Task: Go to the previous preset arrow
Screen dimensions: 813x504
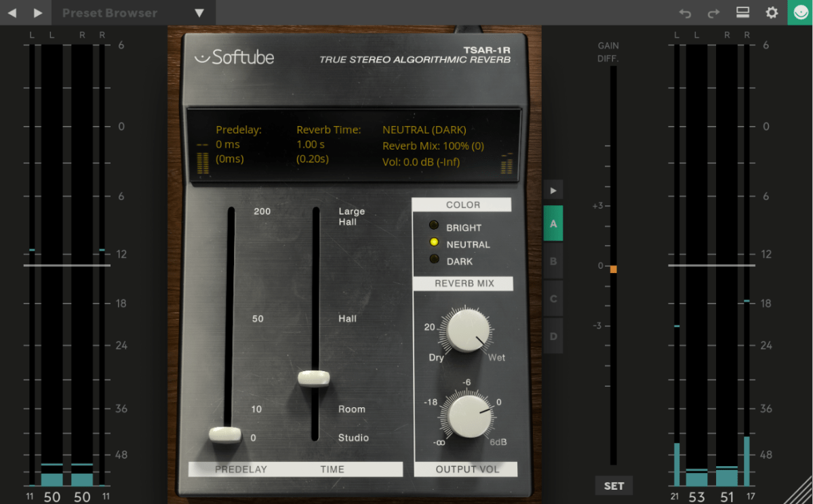Action: [12, 13]
